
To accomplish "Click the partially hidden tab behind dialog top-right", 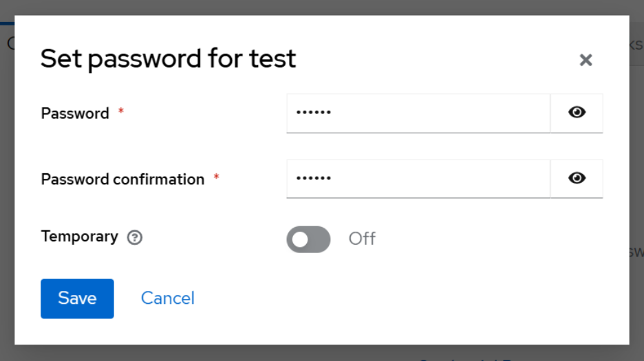I will click(x=636, y=44).
